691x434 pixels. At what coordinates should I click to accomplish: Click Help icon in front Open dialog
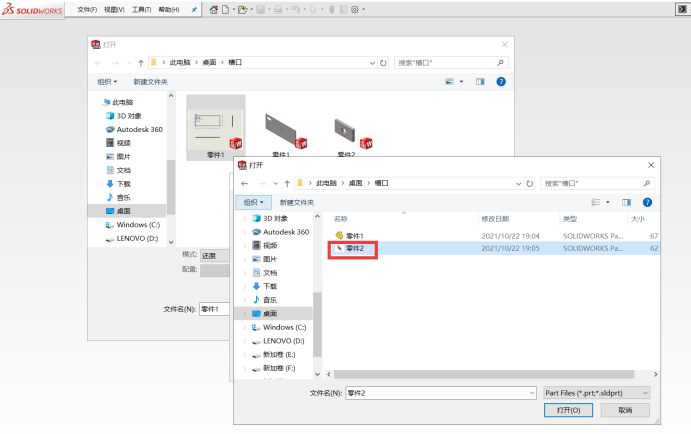click(647, 202)
